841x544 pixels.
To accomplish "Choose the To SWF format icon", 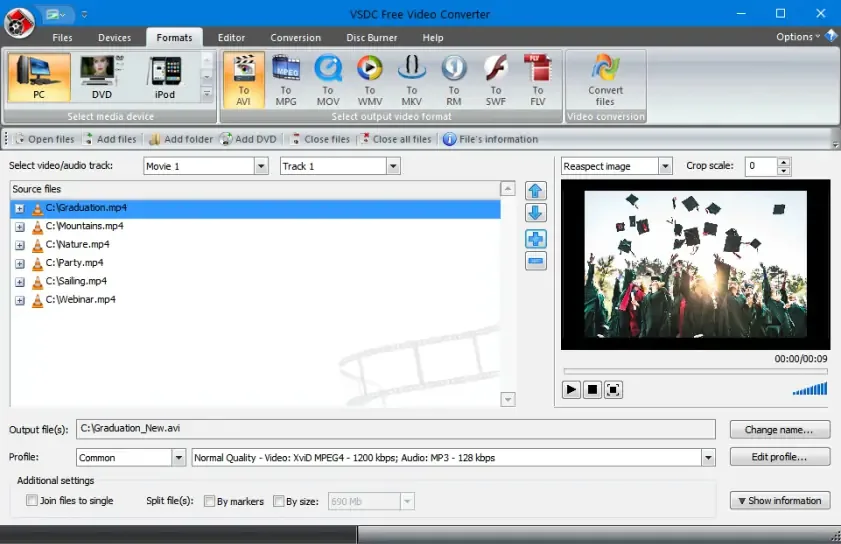I will click(x=496, y=80).
